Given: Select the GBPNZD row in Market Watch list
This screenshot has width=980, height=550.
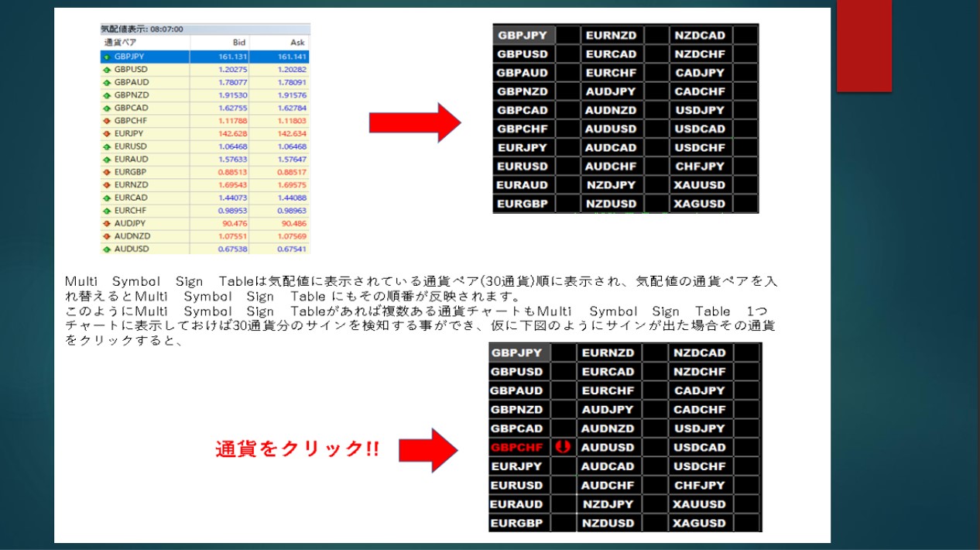Looking at the screenshot, I should point(205,95).
